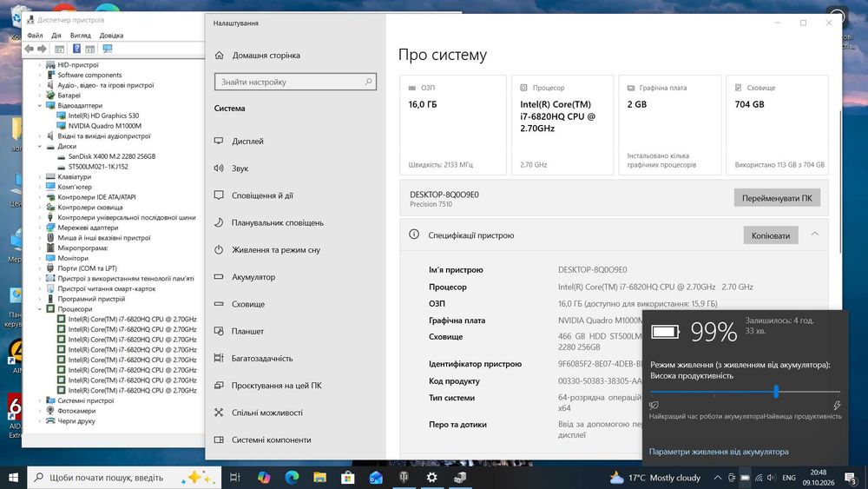The height and width of the screenshot is (489, 868).
Task: Open Microsoft Store from taskbar
Action: [x=348, y=478]
